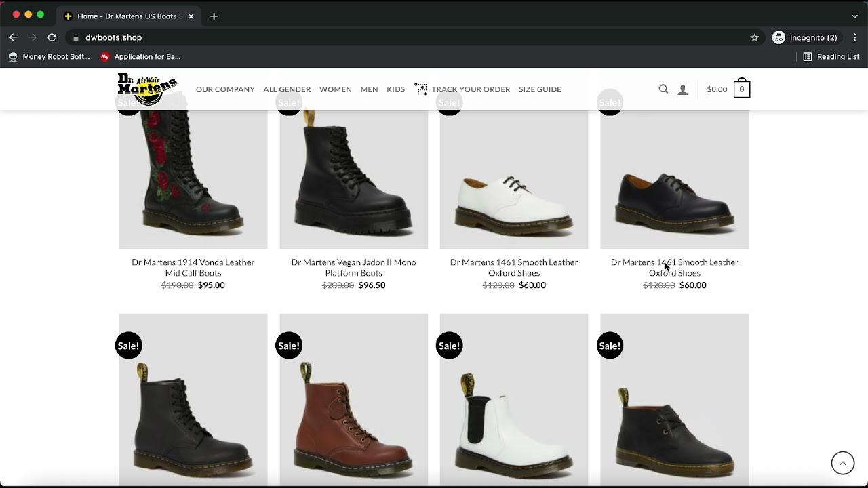Open the WOMEN menu item
Image resolution: width=868 pixels, height=488 pixels.
(335, 89)
